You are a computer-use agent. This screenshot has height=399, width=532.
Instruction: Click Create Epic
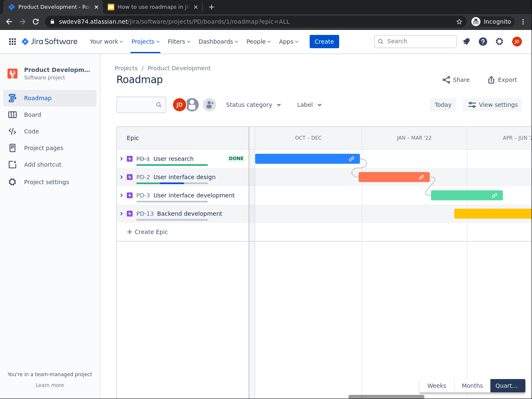click(x=148, y=232)
